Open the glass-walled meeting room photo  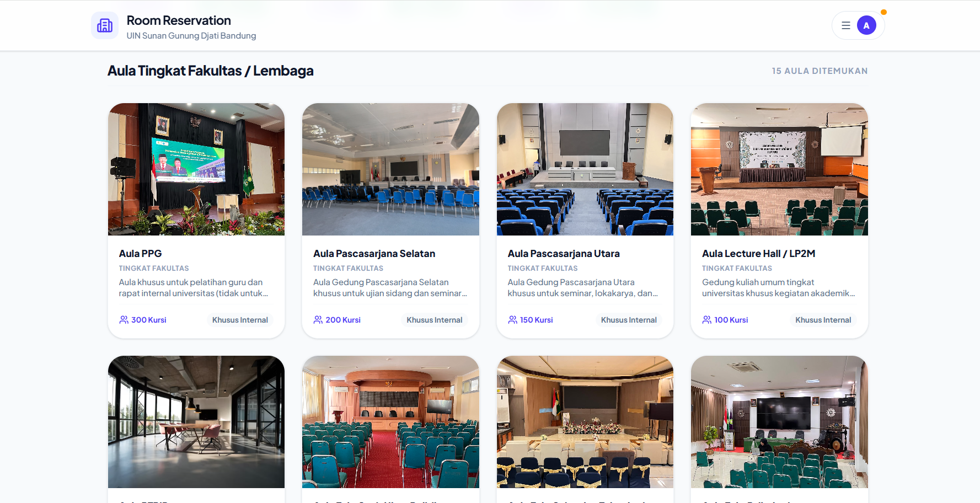(x=196, y=422)
